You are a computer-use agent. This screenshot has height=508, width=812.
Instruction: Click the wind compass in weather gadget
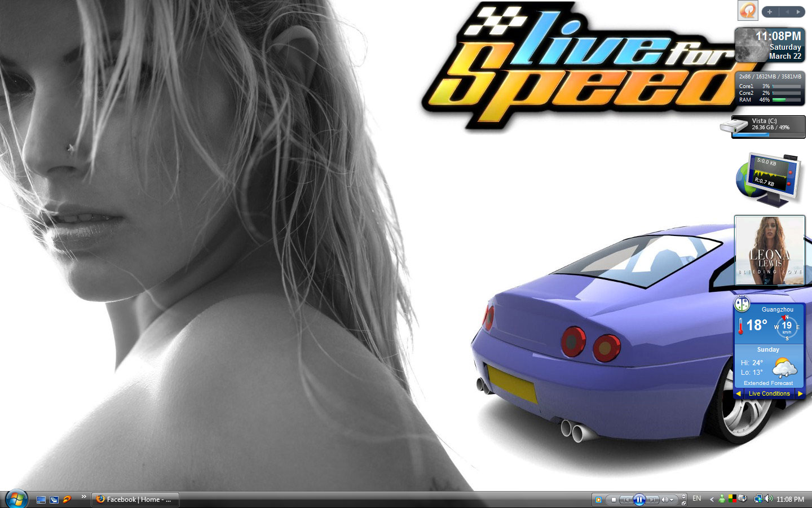pyautogui.click(x=787, y=327)
